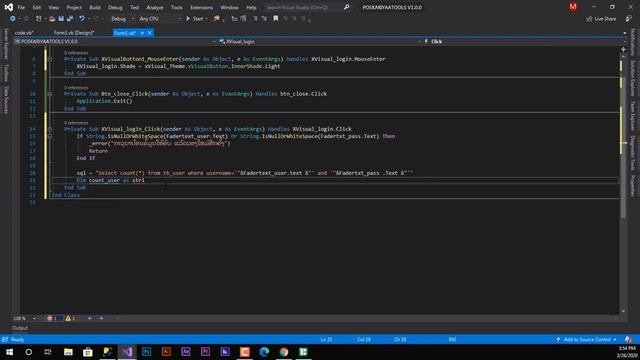Screen dimensions: 640x360
Task: Click the red M account badge
Action: pos(573,7)
